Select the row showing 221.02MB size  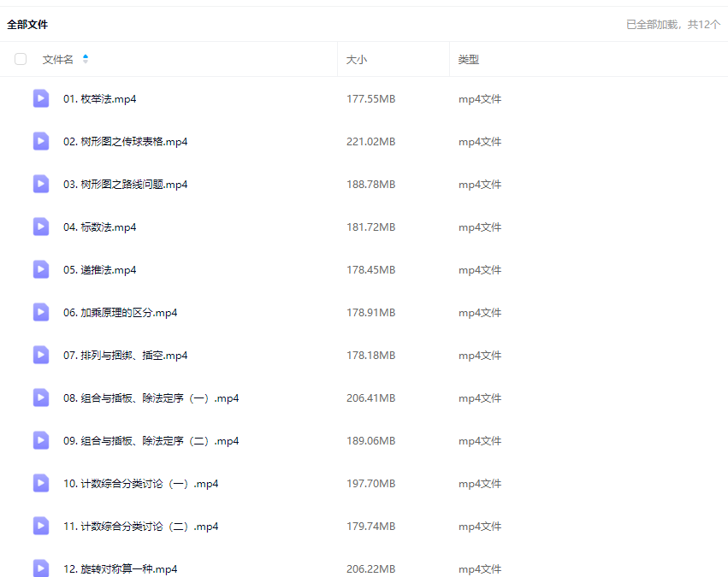pyautogui.click(x=370, y=142)
